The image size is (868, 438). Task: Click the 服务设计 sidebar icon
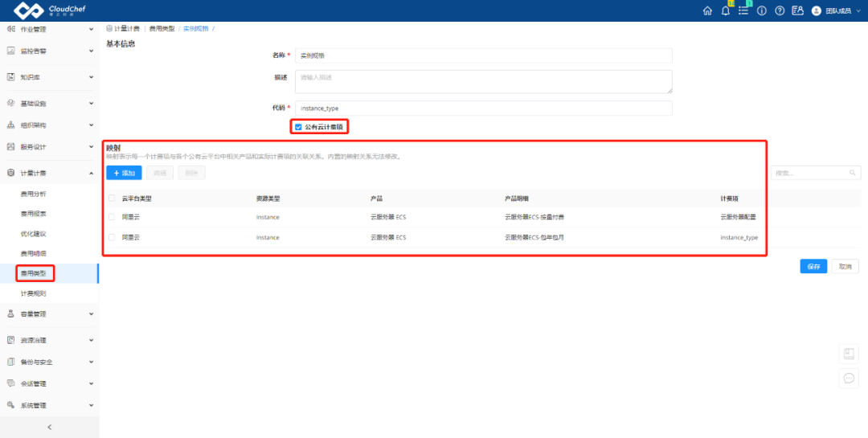(x=10, y=147)
